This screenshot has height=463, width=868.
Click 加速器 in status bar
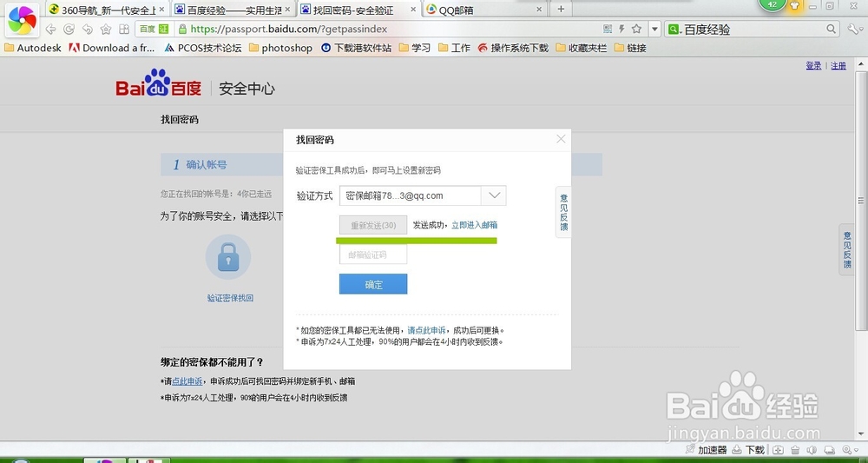click(705, 450)
